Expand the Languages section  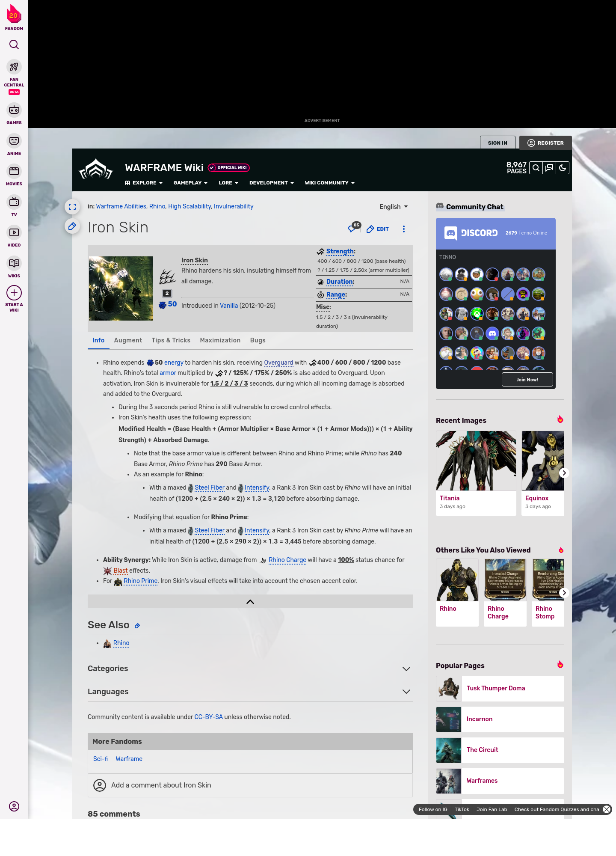click(406, 692)
